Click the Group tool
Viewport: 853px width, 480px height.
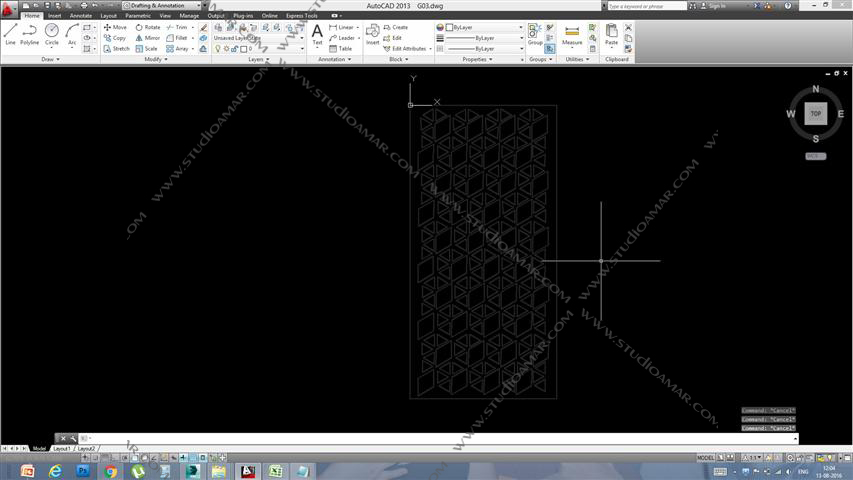pos(535,34)
